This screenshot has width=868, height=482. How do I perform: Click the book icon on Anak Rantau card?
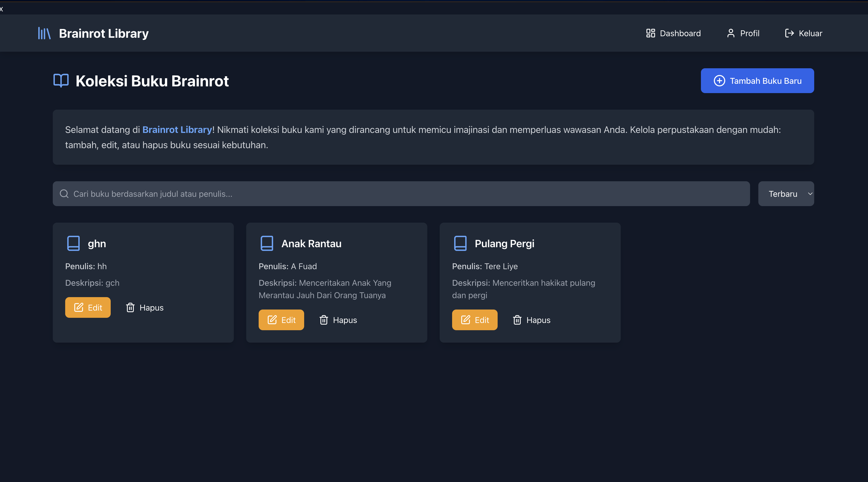point(267,243)
